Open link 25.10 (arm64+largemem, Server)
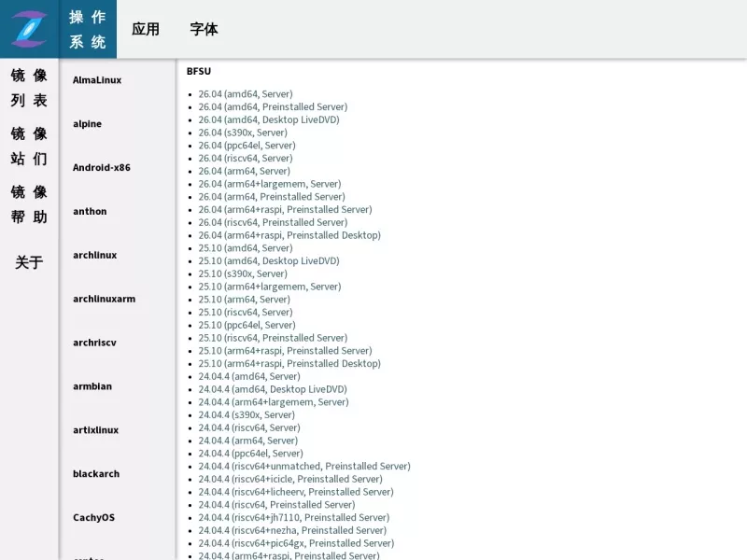The image size is (747, 560). (x=270, y=287)
